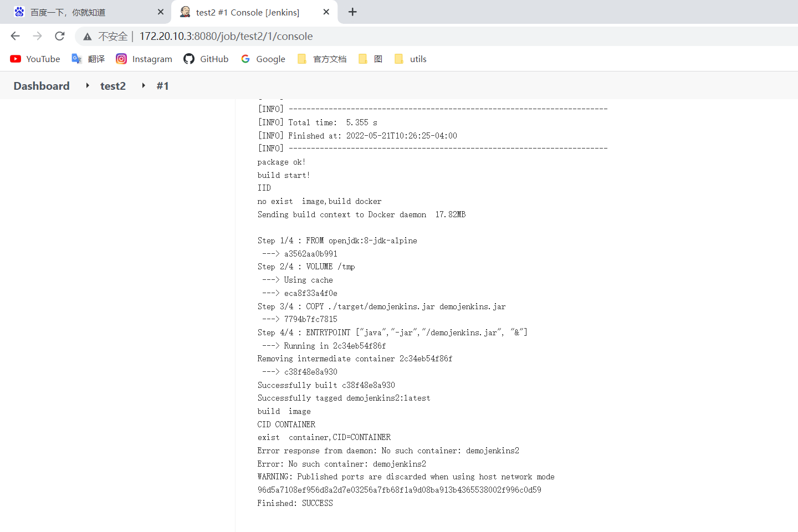
Task: Open the 翻译 translate bookmark
Action: [x=88, y=59]
